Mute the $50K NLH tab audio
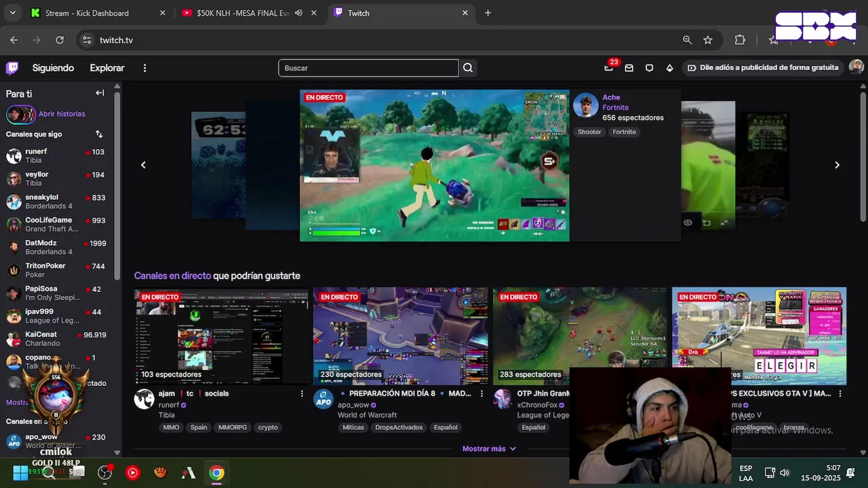 [298, 13]
